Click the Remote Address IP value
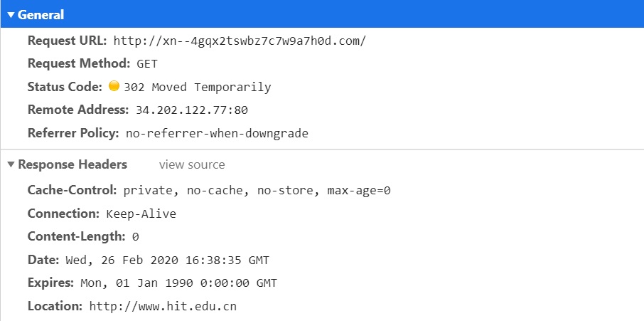The image size is (644, 321). (191, 110)
